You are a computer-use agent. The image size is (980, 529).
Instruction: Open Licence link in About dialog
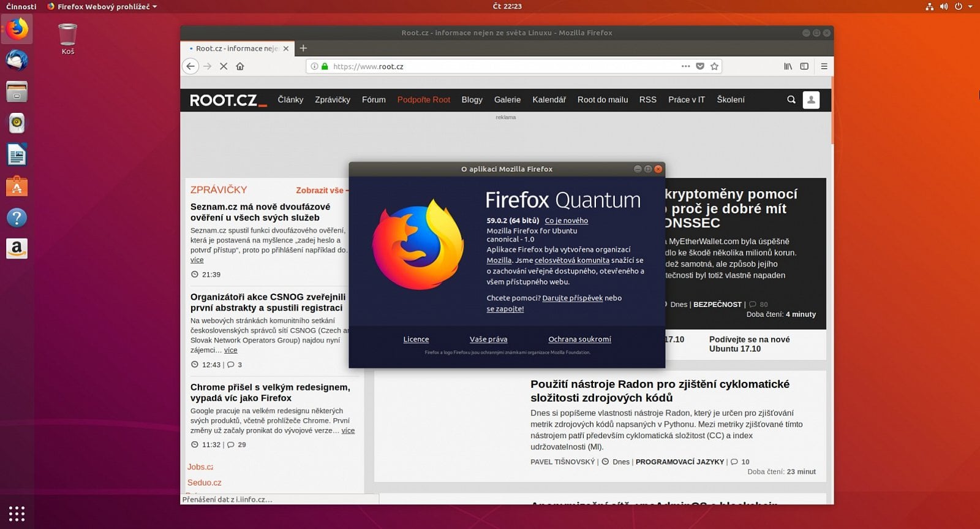(x=416, y=339)
